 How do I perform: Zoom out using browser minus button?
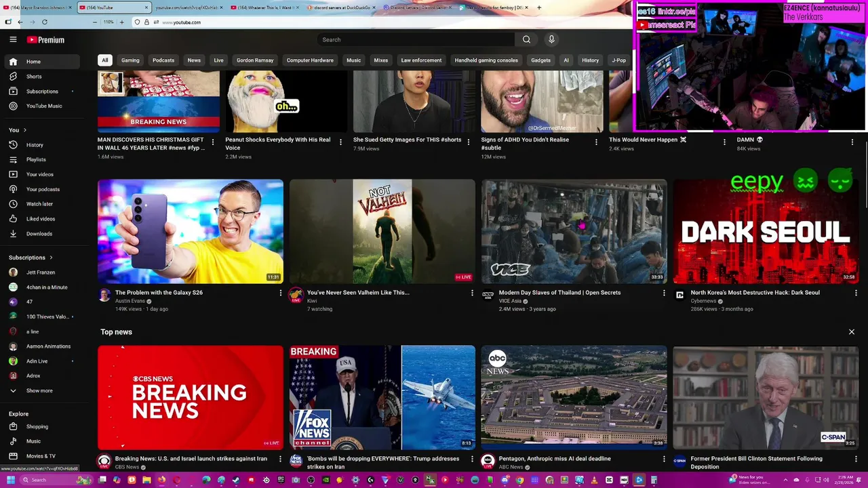(94, 22)
